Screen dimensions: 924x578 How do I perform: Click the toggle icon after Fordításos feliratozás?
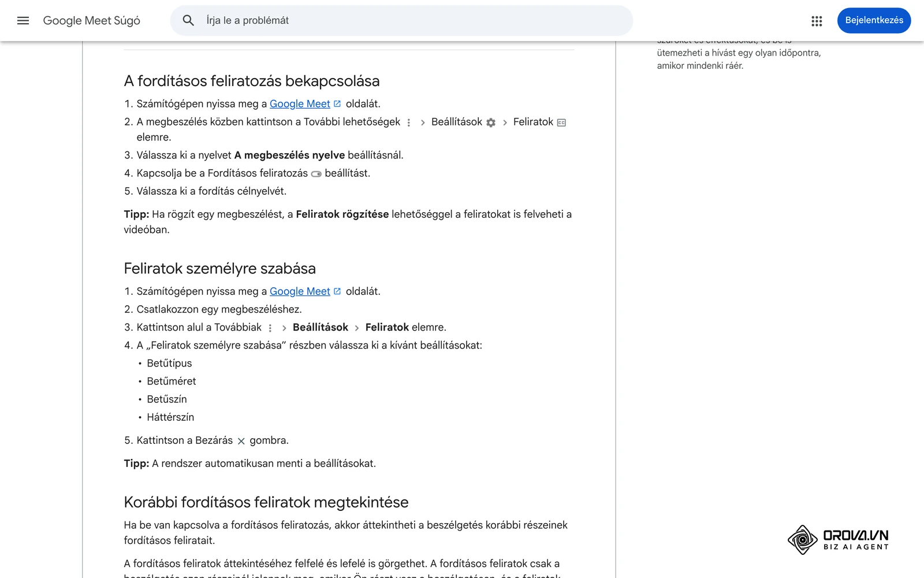pyautogui.click(x=316, y=174)
